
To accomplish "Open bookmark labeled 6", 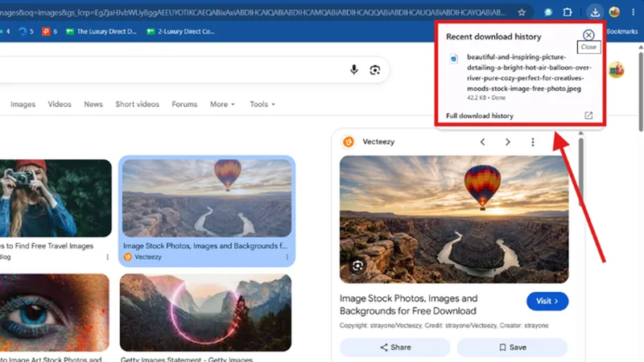I will tap(50, 31).
